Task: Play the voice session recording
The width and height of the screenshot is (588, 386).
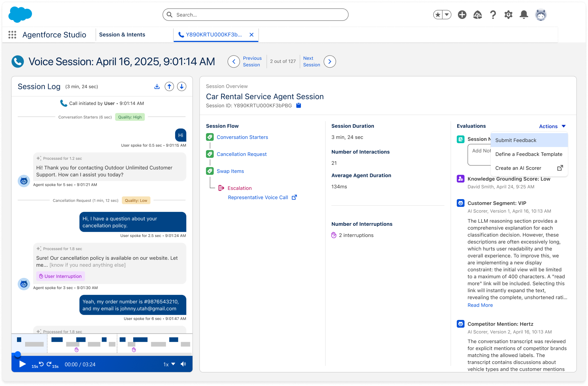Action: (x=22, y=364)
